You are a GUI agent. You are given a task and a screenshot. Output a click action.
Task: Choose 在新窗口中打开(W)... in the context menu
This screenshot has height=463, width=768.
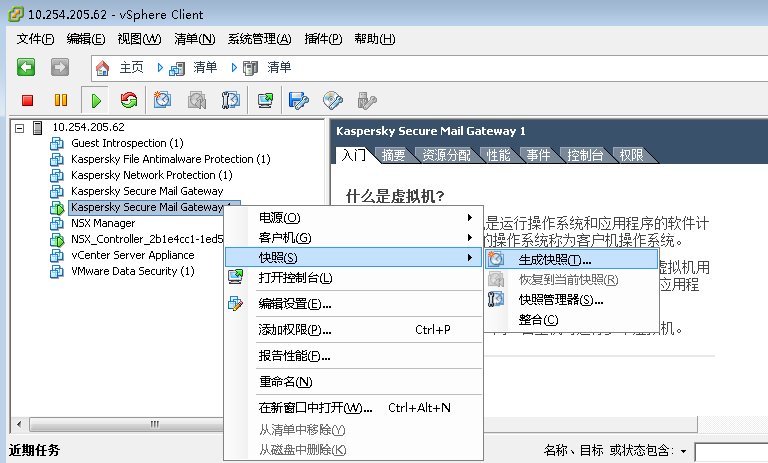pos(354,408)
